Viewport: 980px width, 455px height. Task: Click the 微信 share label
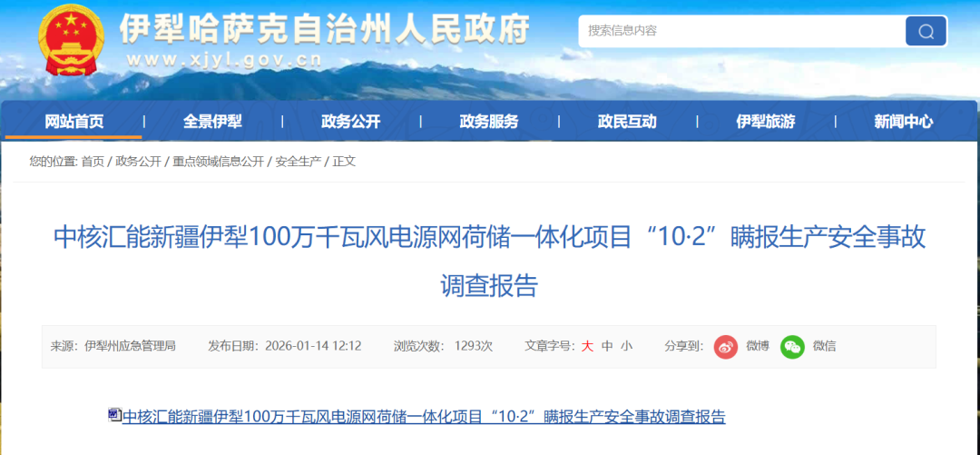[824, 346]
